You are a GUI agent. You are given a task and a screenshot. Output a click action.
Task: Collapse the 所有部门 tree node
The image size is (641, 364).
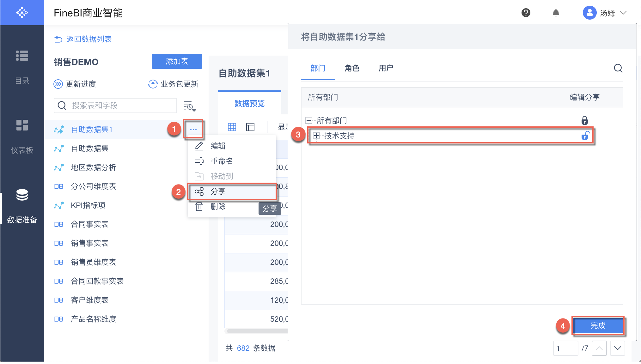pos(309,120)
